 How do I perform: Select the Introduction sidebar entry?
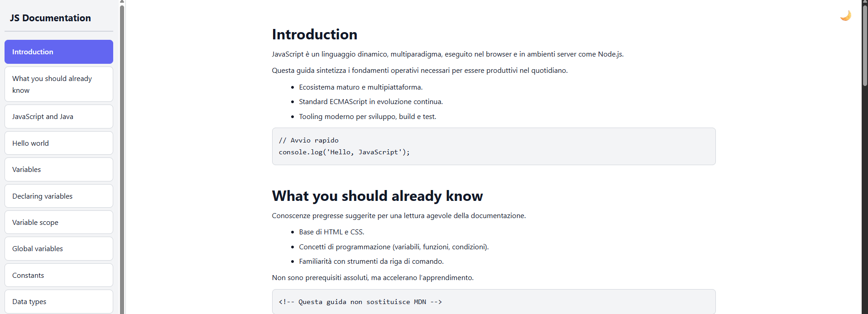tap(58, 52)
